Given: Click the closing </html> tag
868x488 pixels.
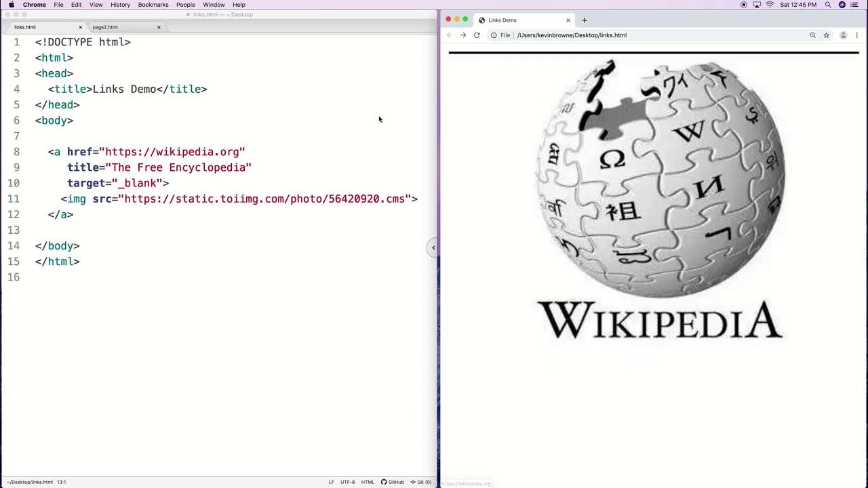Looking at the screenshot, I should tap(58, 262).
